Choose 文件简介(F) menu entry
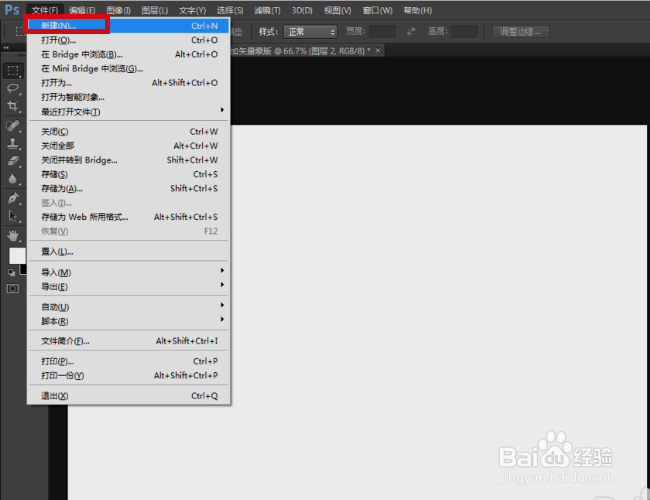The width and height of the screenshot is (650, 500). 129,341
